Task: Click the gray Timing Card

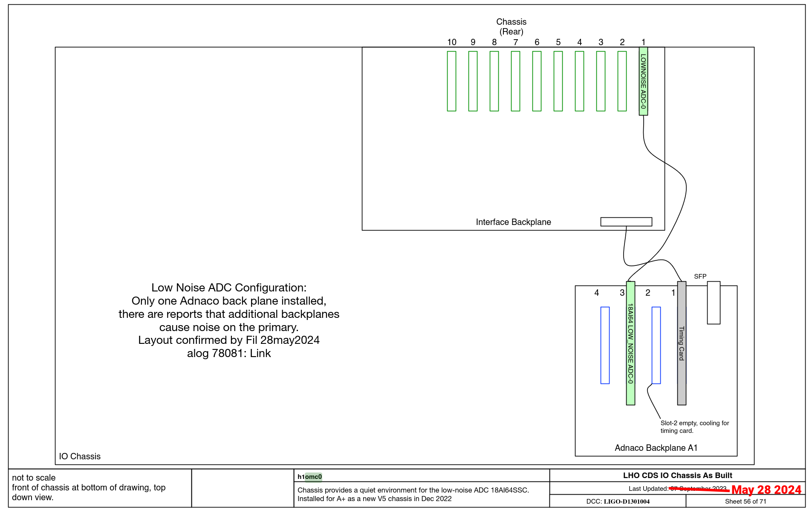Action: tap(682, 343)
